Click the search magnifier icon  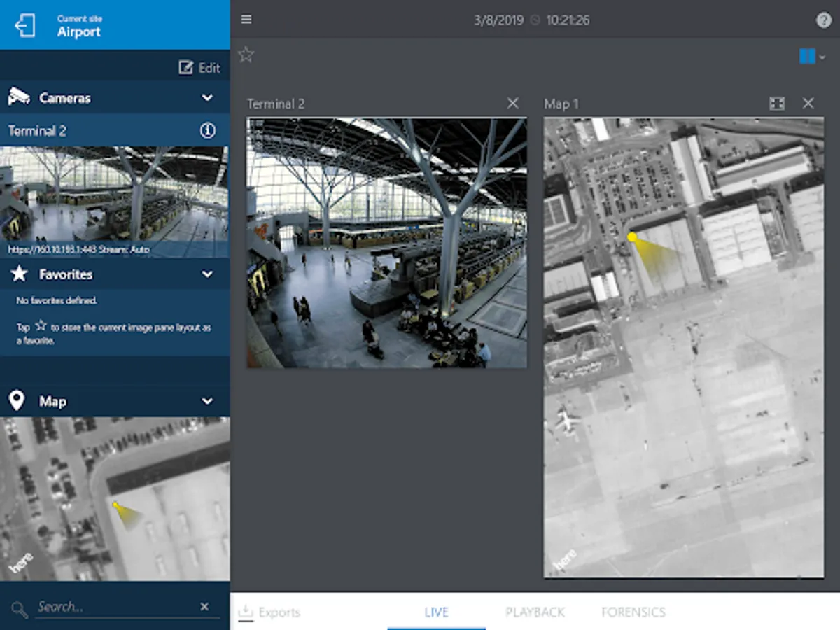[x=19, y=608]
